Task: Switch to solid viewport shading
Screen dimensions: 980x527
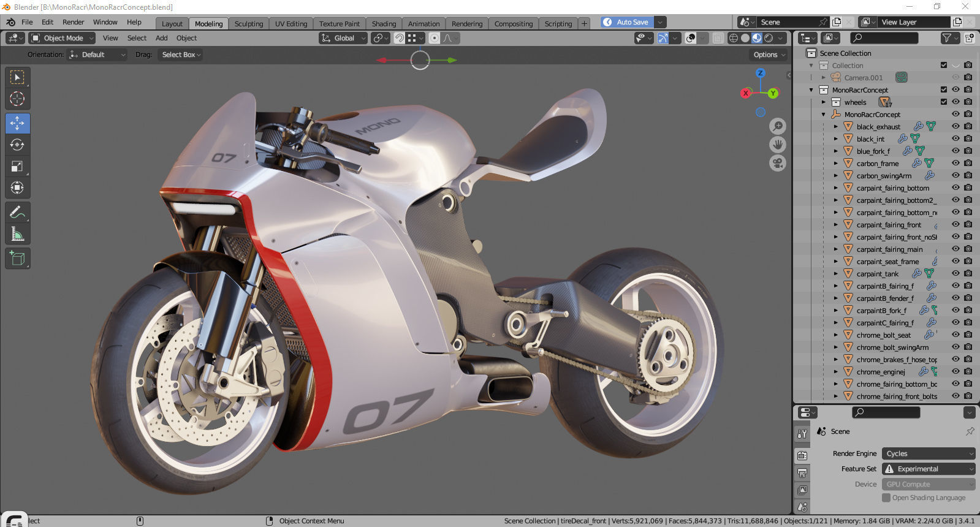Action: pos(745,38)
